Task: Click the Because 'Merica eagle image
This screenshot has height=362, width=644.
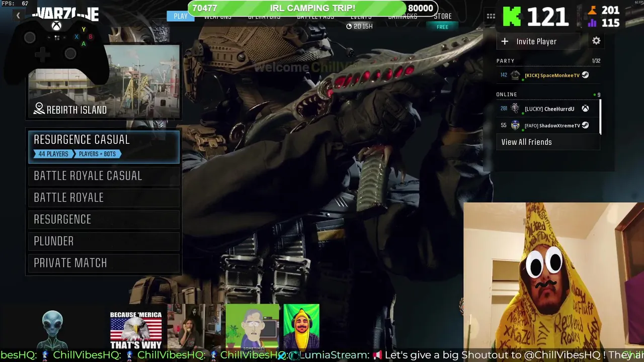Action: [x=136, y=330]
